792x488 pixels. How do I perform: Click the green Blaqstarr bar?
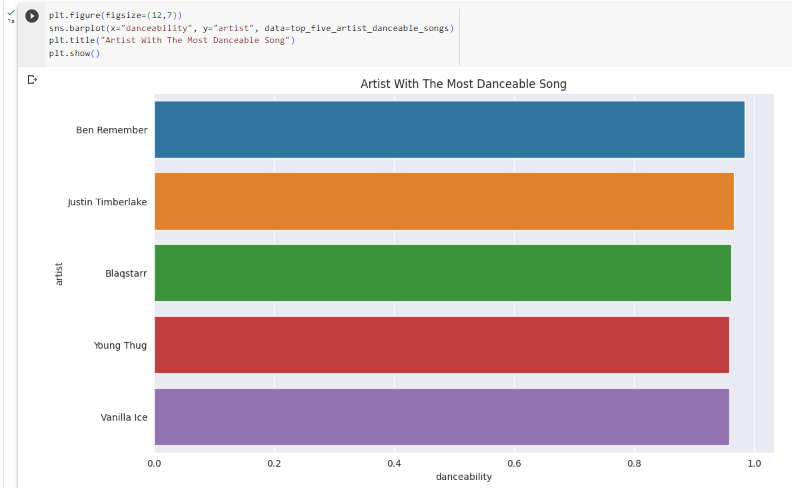pos(442,273)
